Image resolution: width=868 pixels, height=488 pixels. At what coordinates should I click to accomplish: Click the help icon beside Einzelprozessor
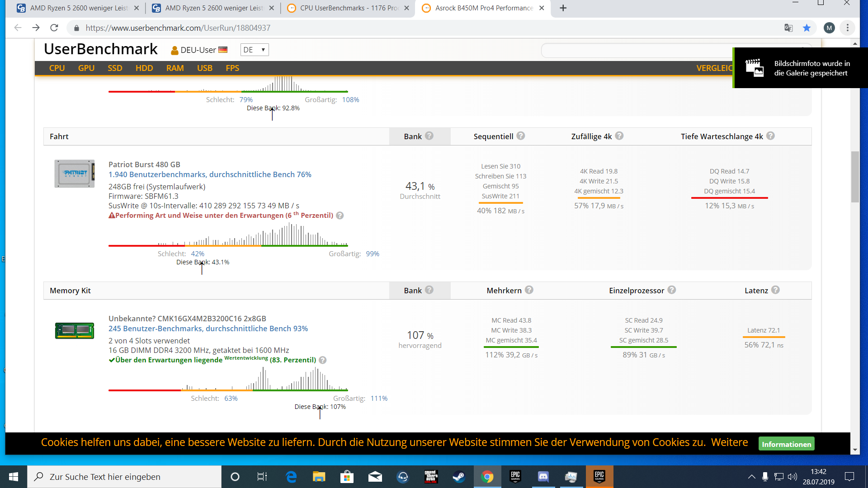[x=672, y=290]
